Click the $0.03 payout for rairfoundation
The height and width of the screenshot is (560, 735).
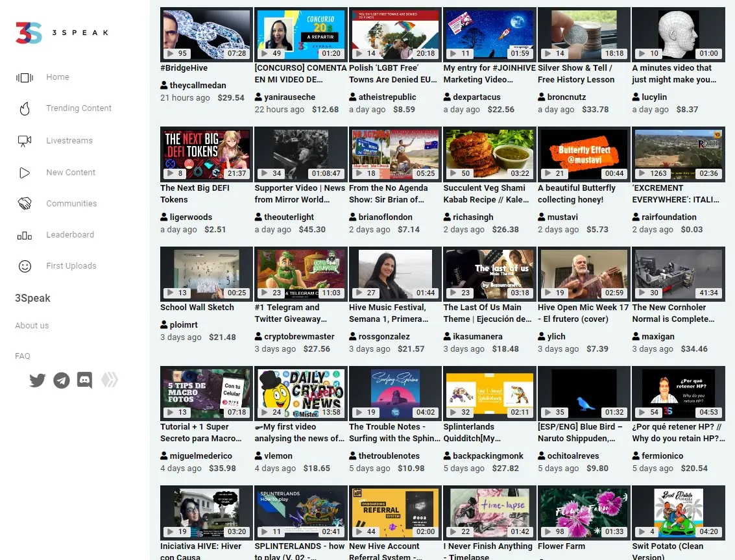pyautogui.click(x=692, y=229)
